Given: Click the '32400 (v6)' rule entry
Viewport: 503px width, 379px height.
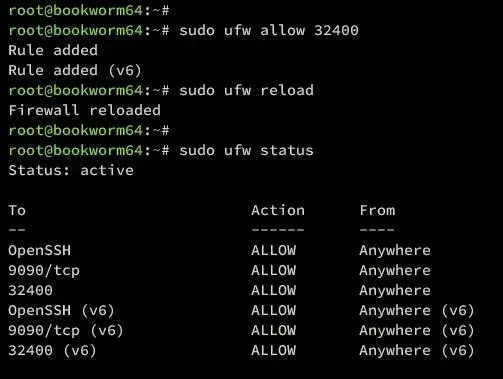Looking at the screenshot, I should click(x=52, y=350).
